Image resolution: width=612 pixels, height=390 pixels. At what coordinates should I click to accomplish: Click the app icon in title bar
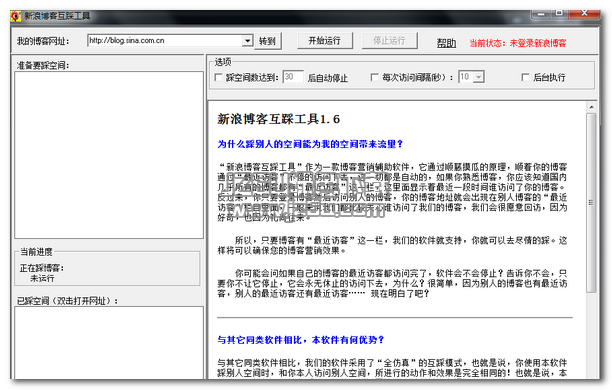[x=16, y=16]
